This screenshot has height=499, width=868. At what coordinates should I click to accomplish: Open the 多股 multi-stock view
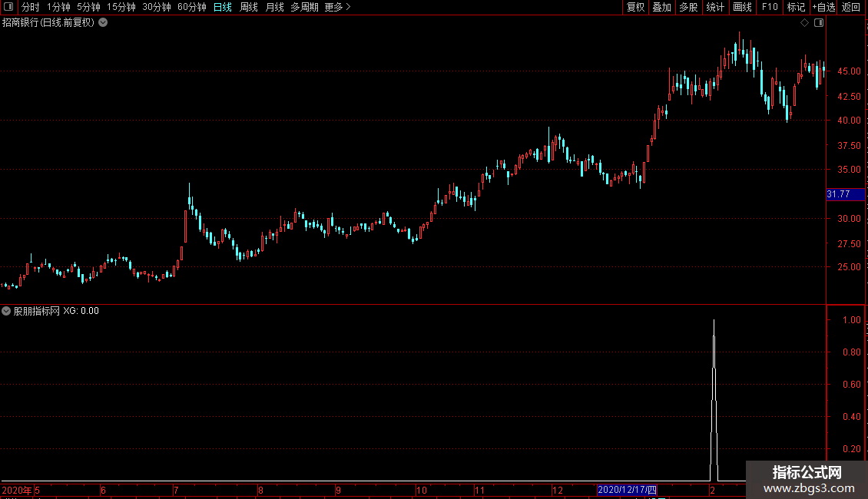pyautogui.click(x=688, y=7)
